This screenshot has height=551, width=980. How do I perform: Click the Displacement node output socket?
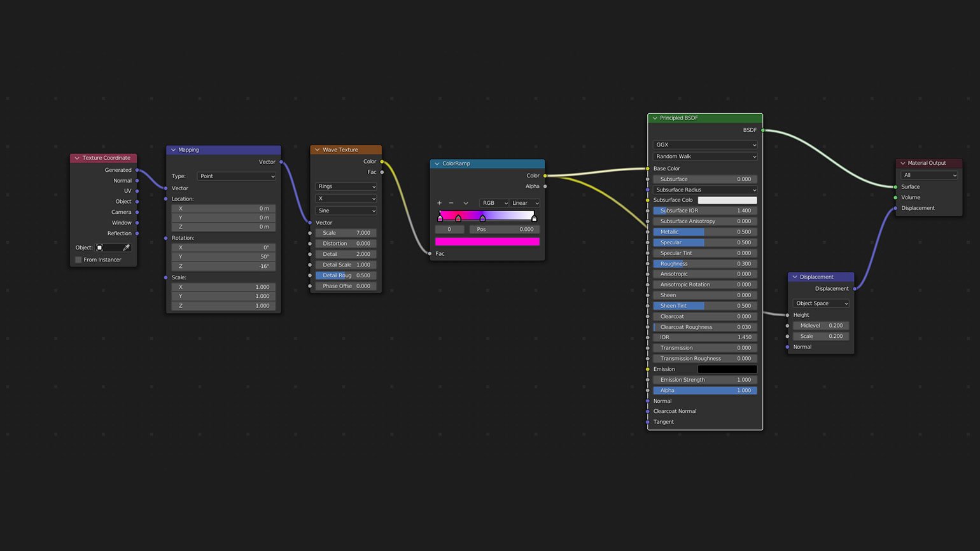(x=855, y=288)
